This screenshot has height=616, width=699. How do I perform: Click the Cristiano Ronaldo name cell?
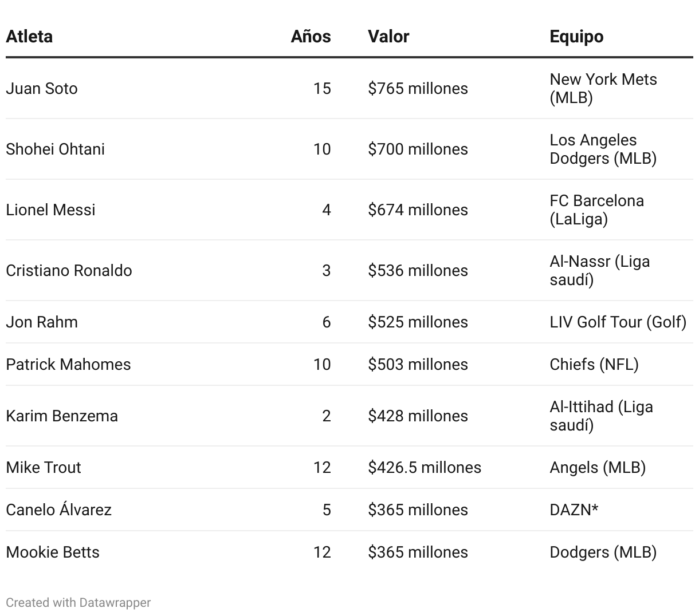pyautogui.click(x=69, y=270)
